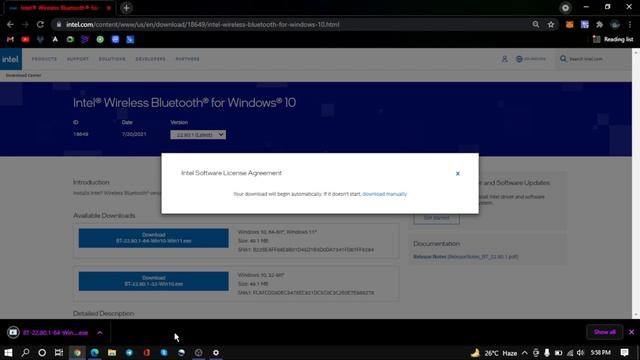Open the Partners menu
This screenshot has width=640, height=360.
188,59
